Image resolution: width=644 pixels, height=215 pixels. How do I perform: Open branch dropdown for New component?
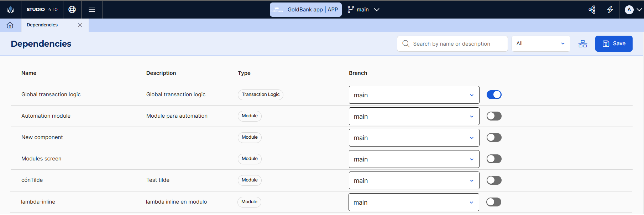pos(414,138)
